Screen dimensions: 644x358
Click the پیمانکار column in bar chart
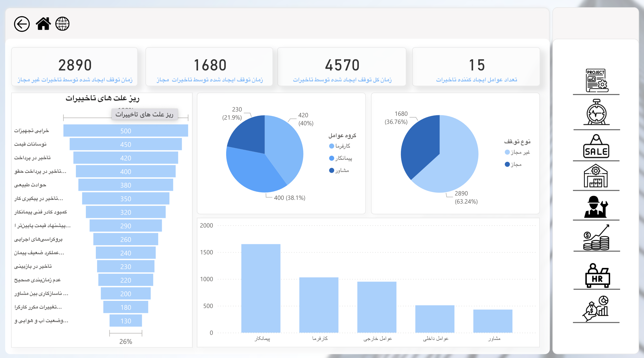click(x=261, y=288)
